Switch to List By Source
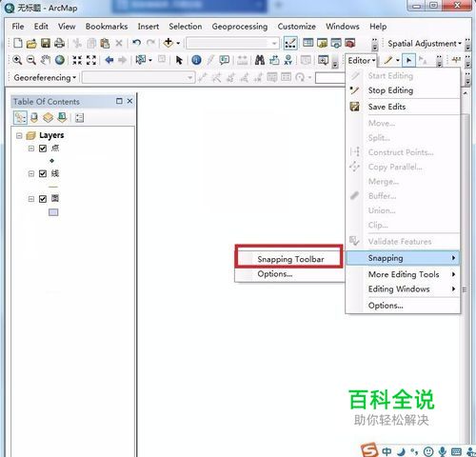The height and width of the screenshot is (457, 476). point(34,118)
